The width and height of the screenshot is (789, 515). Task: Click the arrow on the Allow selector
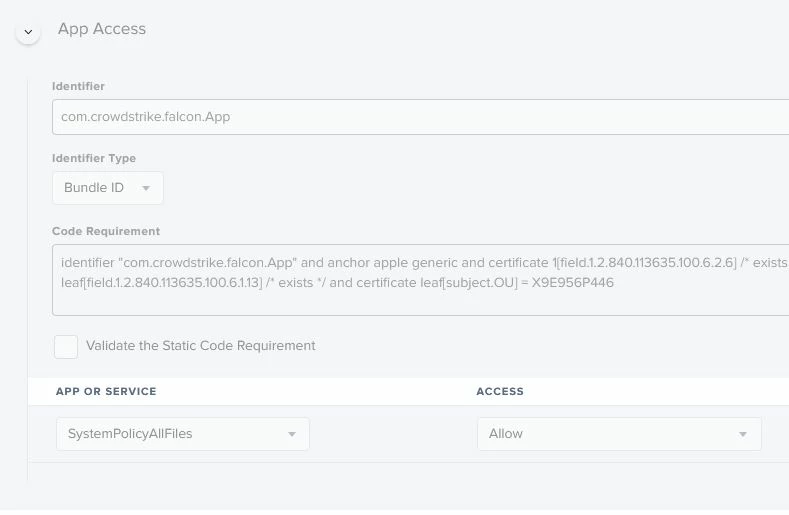(743, 434)
